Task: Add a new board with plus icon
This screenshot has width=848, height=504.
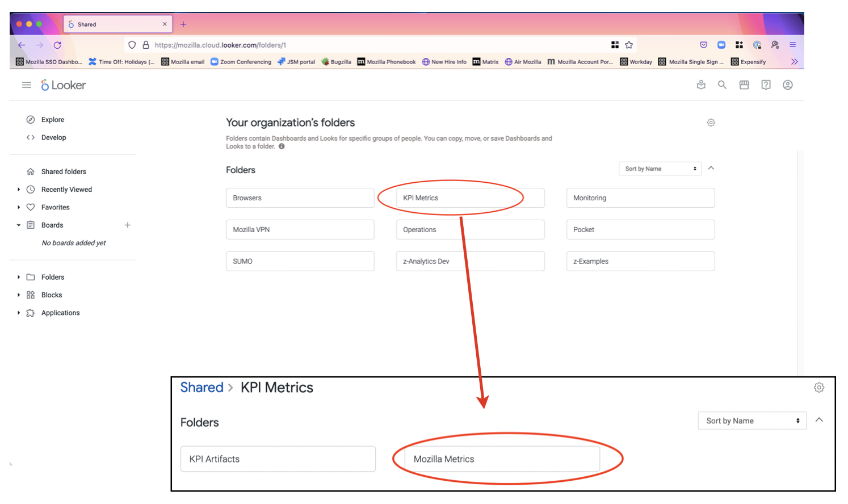Action: click(x=128, y=225)
